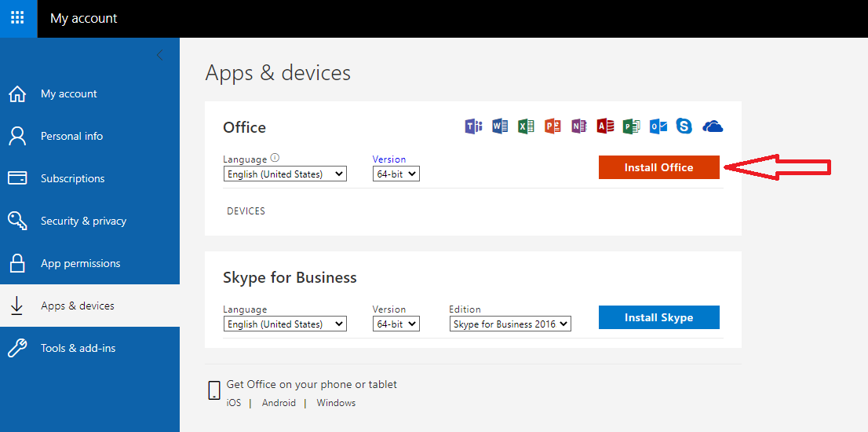Open Skype Edition dropdown
868x432 pixels.
(x=510, y=324)
